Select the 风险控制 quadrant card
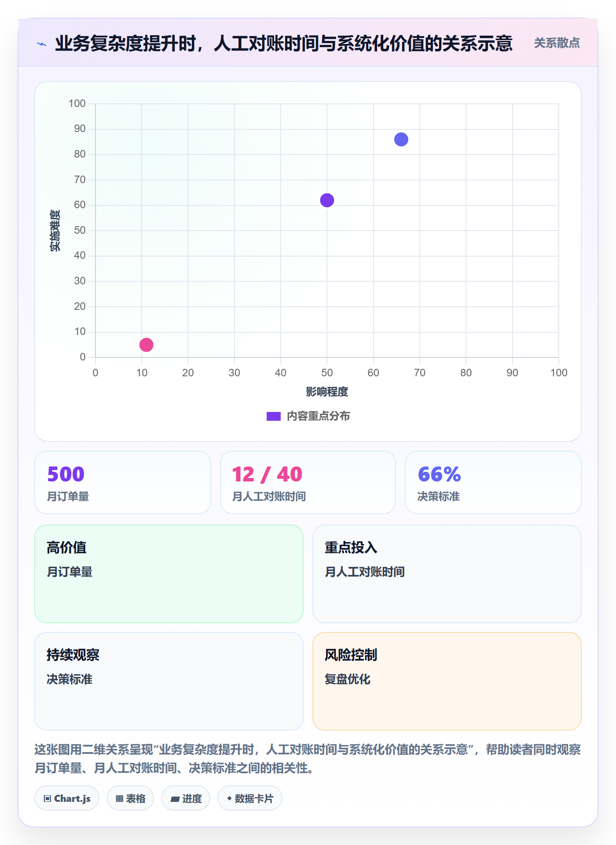The image size is (616, 845). [x=447, y=681]
